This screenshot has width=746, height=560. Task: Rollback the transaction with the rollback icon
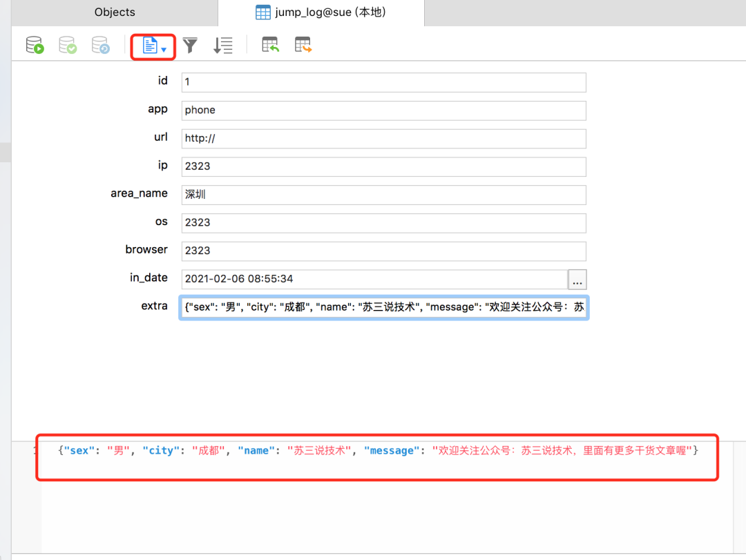click(x=100, y=44)
